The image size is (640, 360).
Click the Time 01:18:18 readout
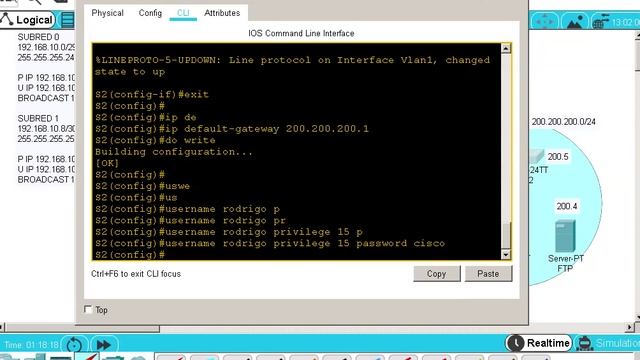[x=31, y=345]
